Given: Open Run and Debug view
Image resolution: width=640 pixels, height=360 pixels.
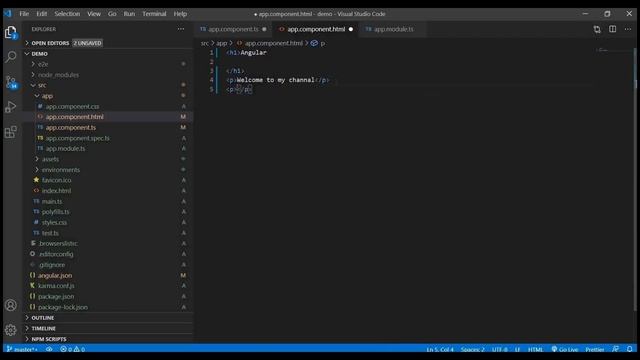Looking at the screenshot, I should 11,107.
